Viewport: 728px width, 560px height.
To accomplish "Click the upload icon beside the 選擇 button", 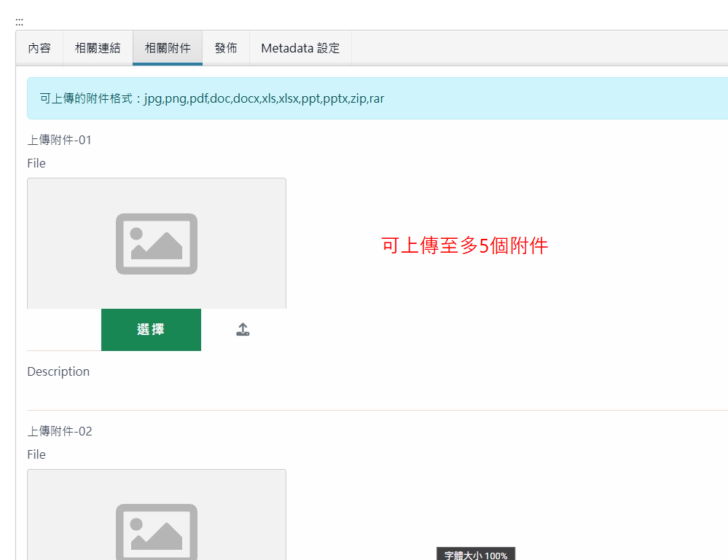I will pos(243,329).
